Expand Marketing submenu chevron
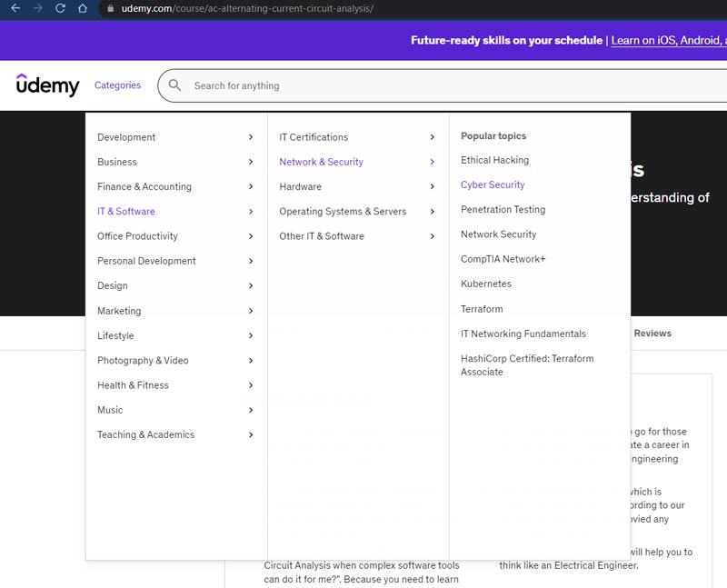 pos(251,311)
